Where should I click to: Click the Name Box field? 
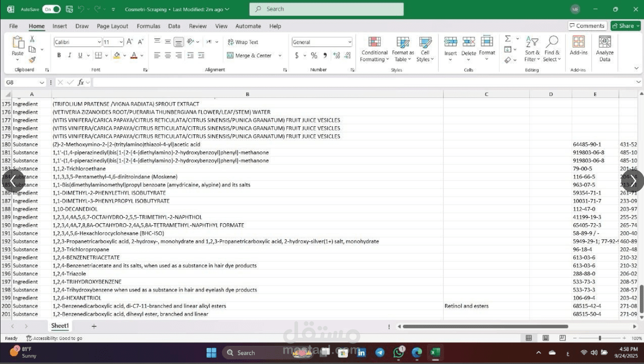pyautogui.click(x=22, y=82)
